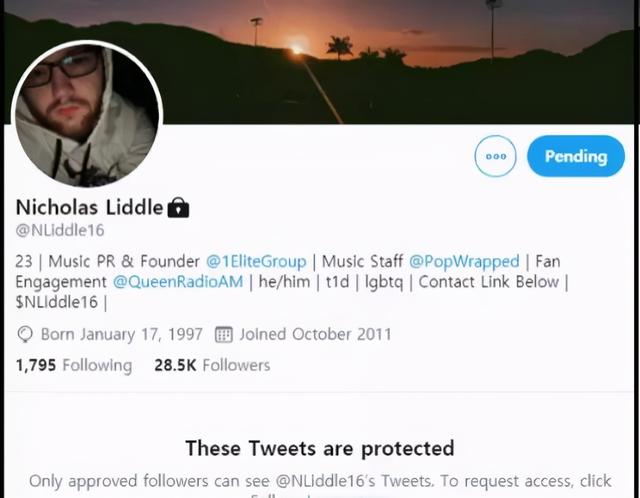This screenshot has height=498, width=640.
Task: Click the $NLiddle16 cashtag in bio
Action: (57, 302)
